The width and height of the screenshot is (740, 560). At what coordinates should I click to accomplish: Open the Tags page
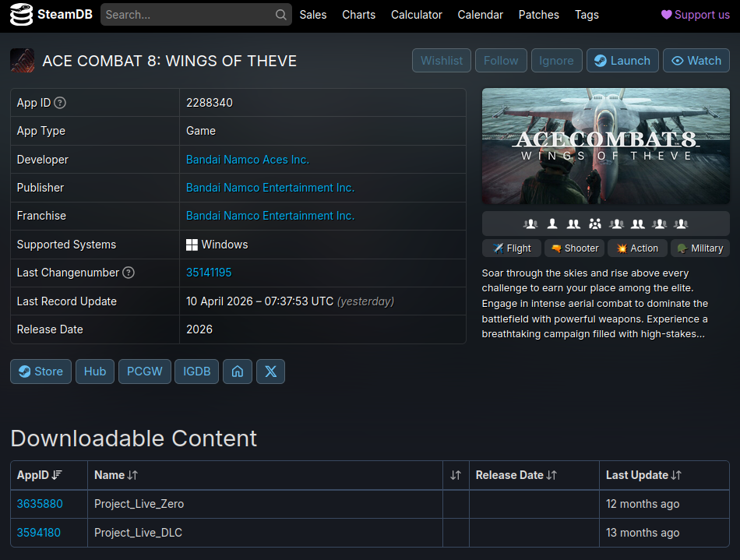[x=587, y=15]
